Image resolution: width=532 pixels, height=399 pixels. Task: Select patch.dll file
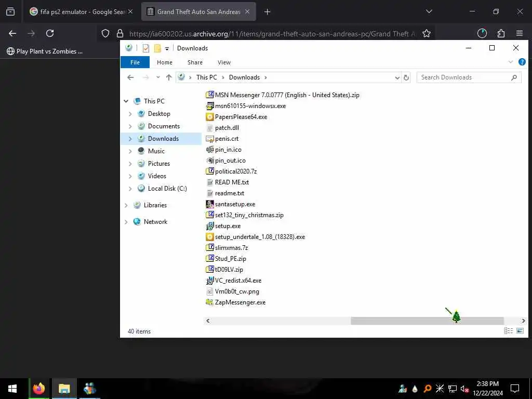222,128
